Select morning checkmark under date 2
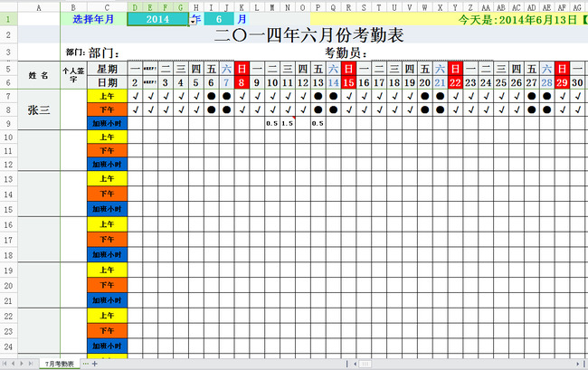The width and height of the screenshot is (588, 370). 136,96
